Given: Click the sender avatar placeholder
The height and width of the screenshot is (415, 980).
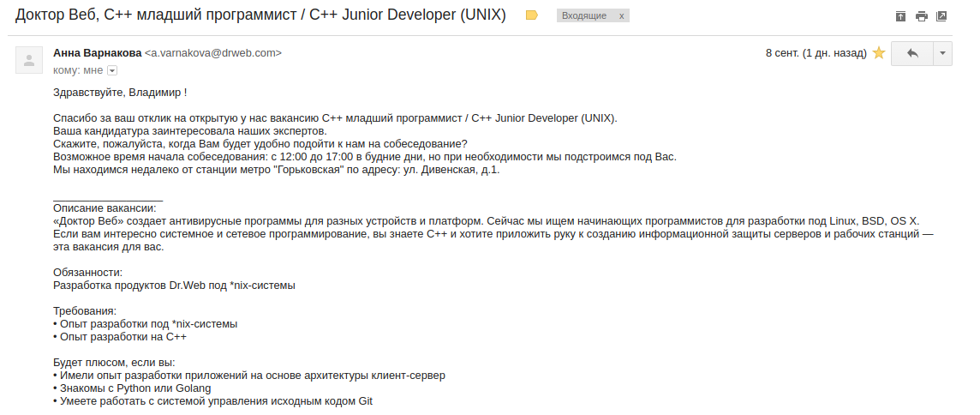Looking at the screenshot, I should tap(29, 60).
